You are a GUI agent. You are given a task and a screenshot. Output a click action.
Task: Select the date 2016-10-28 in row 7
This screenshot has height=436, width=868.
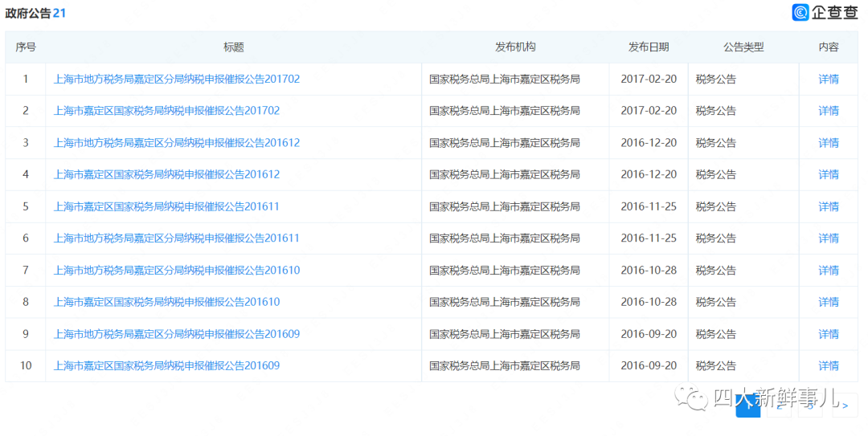(x=649, y=270)
